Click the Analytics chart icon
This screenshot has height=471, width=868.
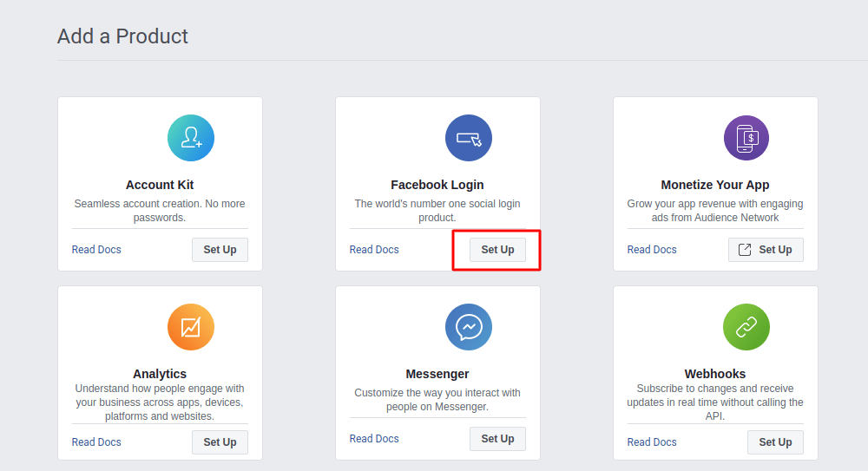coord(191,327)
